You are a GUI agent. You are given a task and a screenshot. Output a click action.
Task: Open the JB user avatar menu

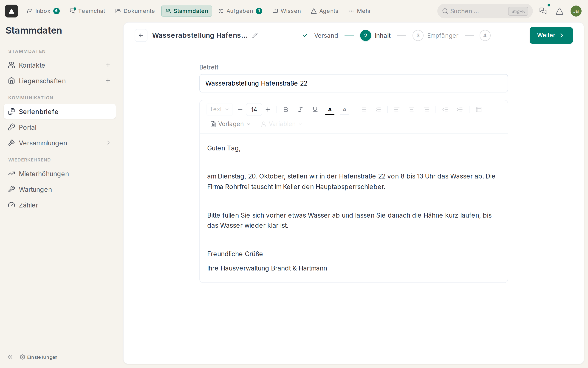tap(576, 11)
